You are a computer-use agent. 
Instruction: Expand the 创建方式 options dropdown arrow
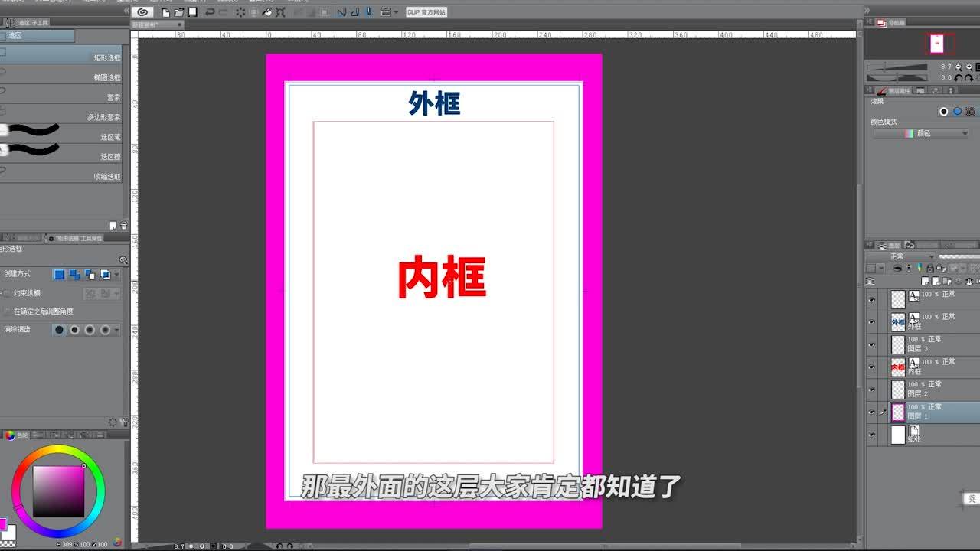(x=117, y=274)
